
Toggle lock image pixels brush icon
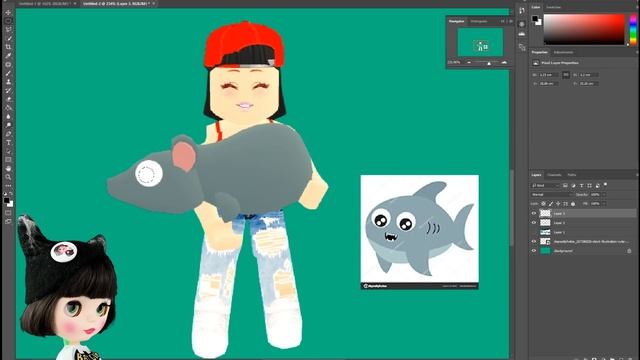(551, 203)
